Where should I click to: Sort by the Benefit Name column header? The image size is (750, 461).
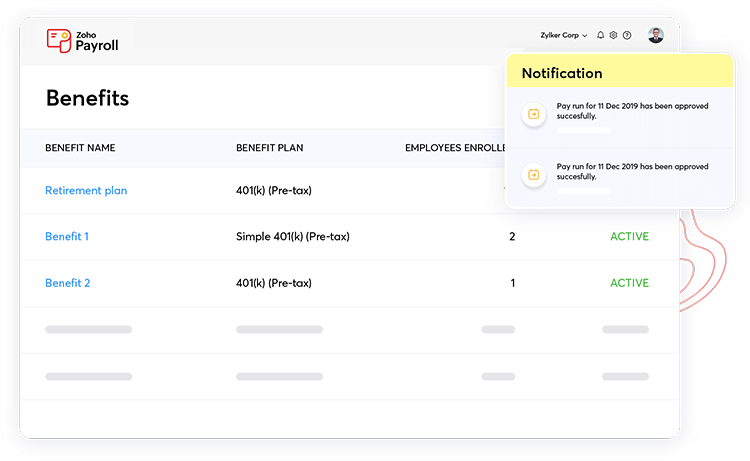80,148
